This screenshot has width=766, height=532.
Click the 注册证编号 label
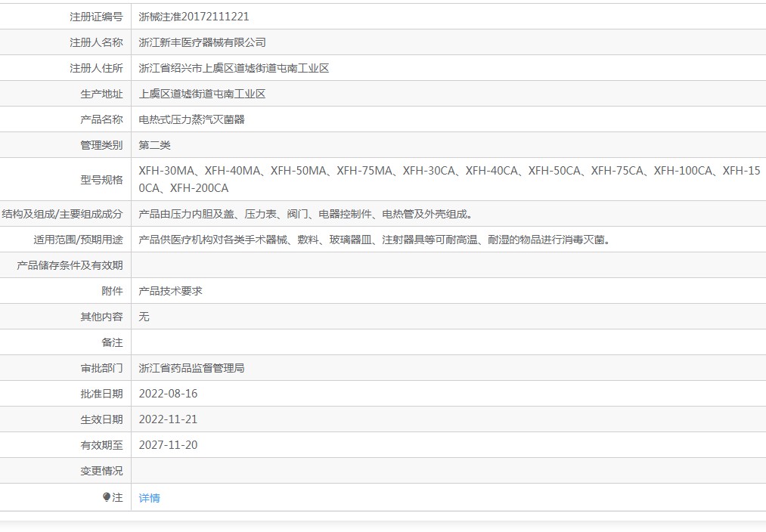click(x=96, y=17)
